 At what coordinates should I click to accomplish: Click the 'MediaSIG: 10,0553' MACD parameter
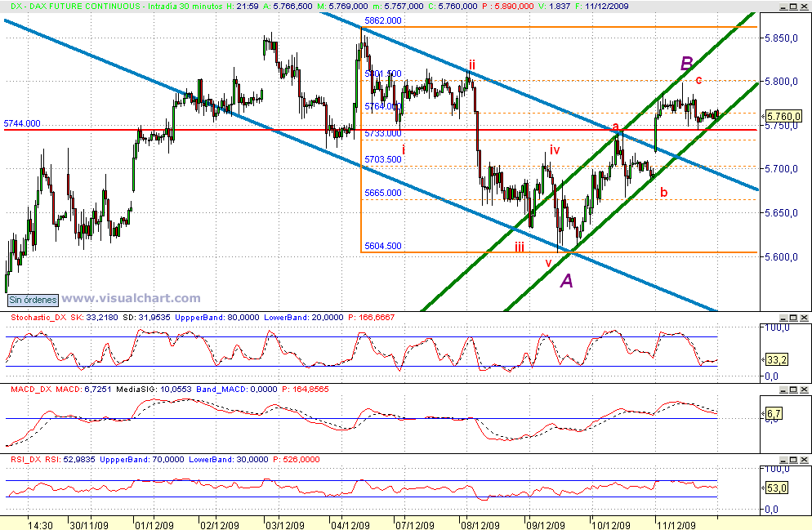tap(153, 390)
